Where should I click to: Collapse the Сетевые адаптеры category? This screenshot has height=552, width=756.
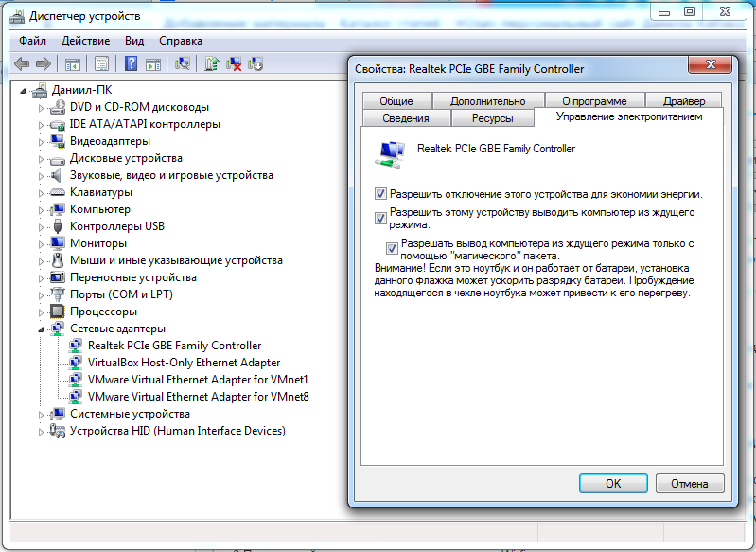coord(41,329)
